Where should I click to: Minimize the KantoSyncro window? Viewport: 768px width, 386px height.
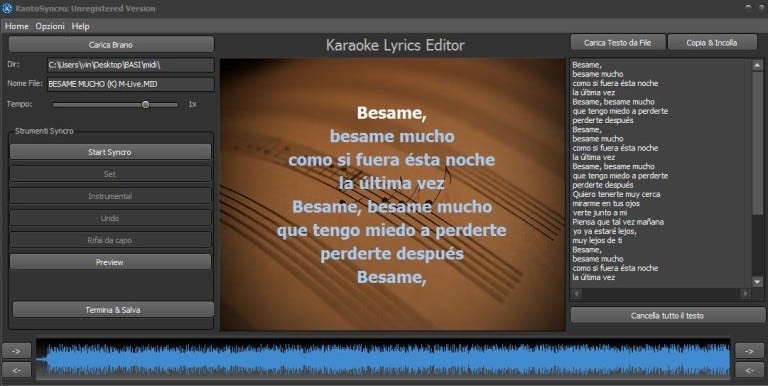(748, 8)
